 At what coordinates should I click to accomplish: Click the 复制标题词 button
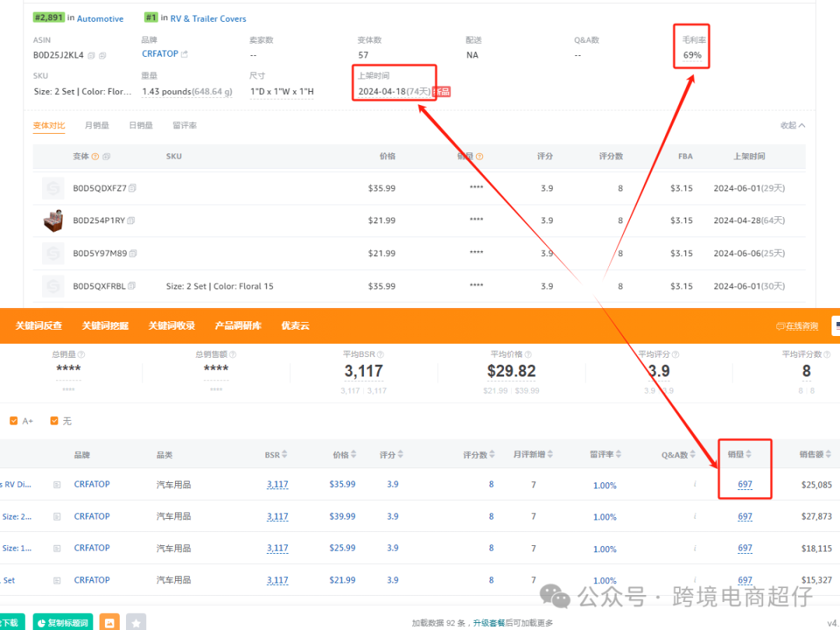[63, 622]
